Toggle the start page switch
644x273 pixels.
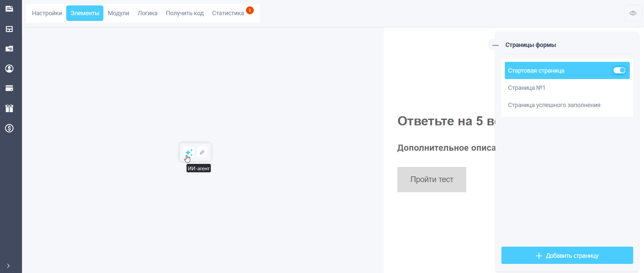coord(619,70)
